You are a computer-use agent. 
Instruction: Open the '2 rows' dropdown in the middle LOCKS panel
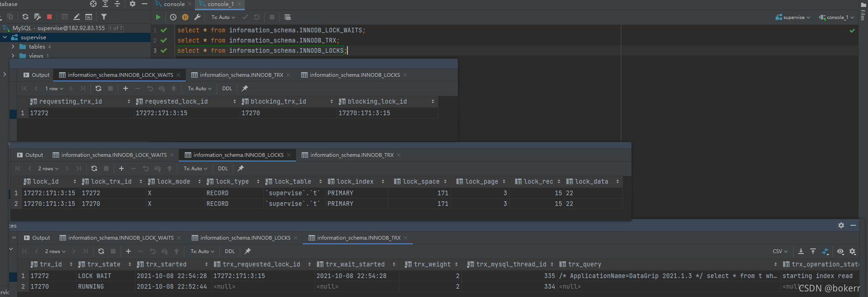pos(49,168)
